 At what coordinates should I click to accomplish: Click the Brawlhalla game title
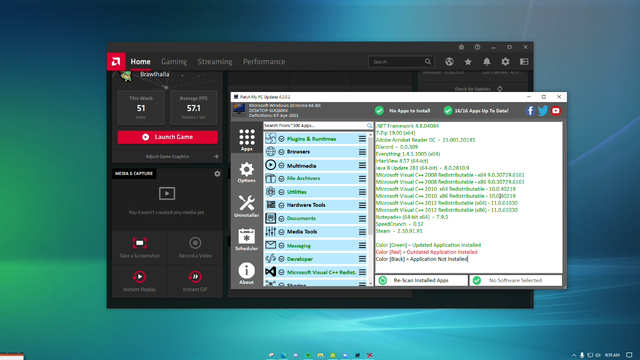pos(155,74)
